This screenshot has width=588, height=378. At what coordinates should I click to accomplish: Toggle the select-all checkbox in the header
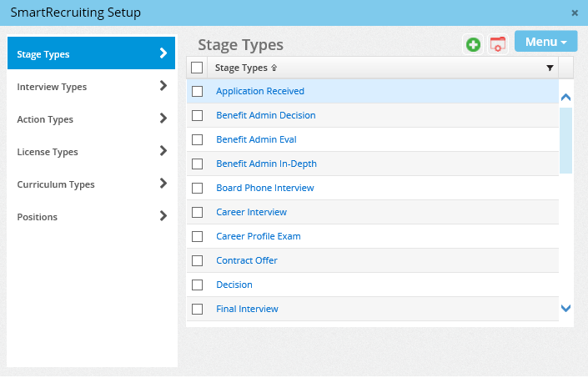tap(197, 68)
